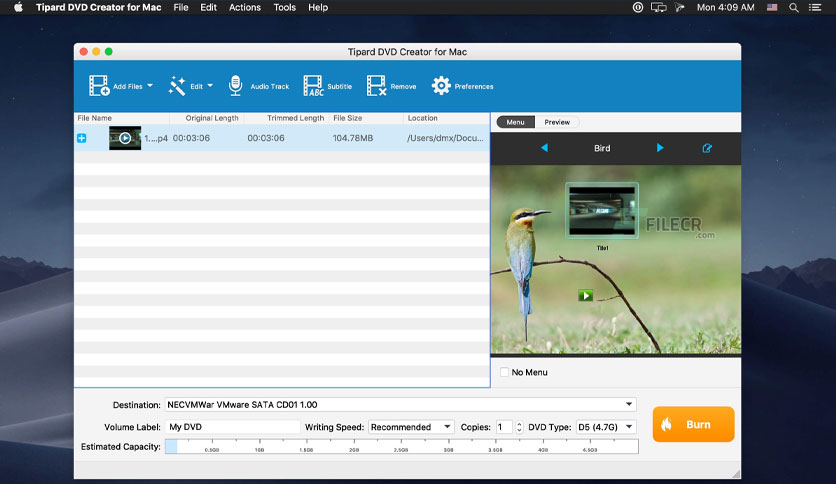836x484 pixels.
Task: Open the Actions menu
Action: (x=245, y=7)
